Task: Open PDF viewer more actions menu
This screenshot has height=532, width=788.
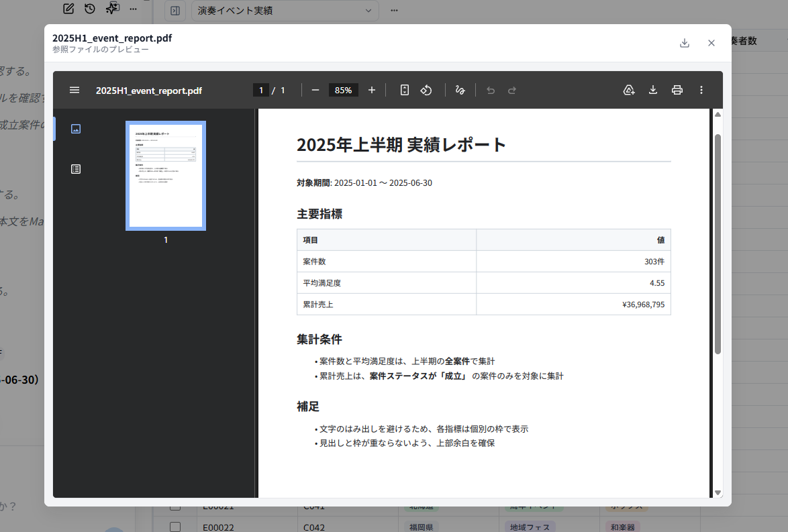Action: 701,91
